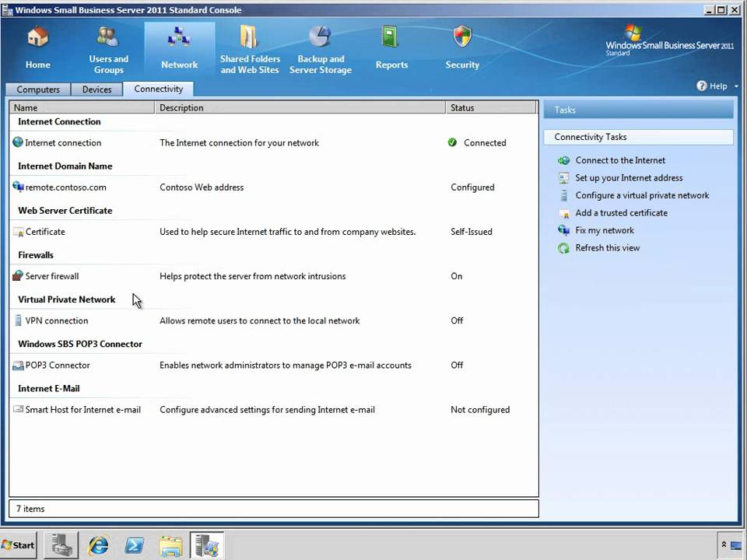
Task: Click the Connect to the Internet task
Action: (x=620, y=160)
